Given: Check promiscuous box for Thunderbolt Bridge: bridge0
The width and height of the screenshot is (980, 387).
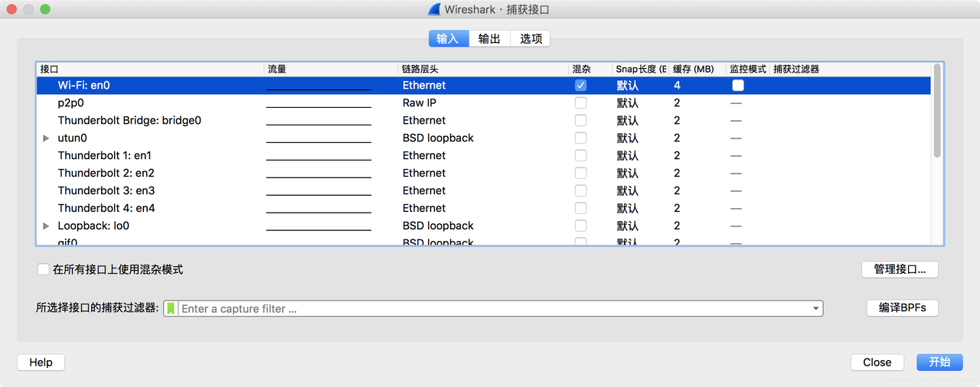Looking at the screenshot, I should click(x=581, y=121).
